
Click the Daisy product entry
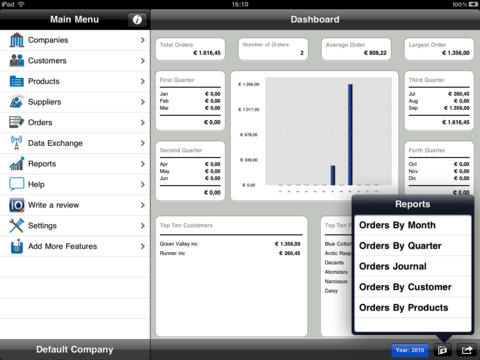click(x=331, y=291)
